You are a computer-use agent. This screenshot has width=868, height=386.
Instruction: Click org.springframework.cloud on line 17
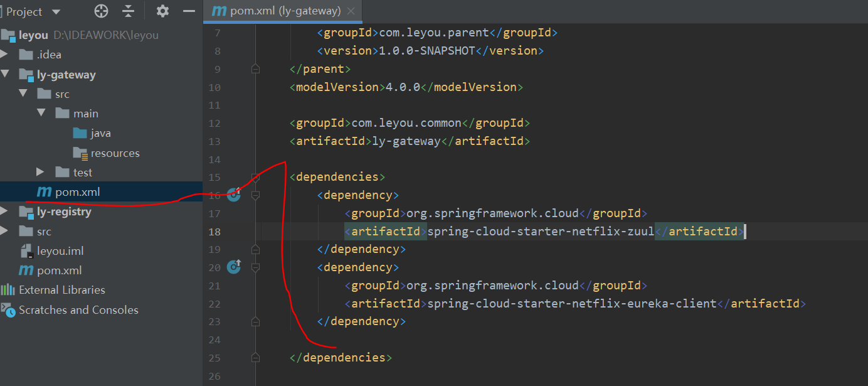493,213
